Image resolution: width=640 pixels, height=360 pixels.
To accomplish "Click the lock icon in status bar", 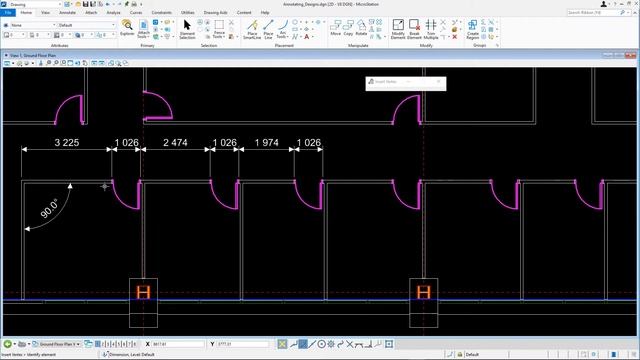I will click(460, 354).
